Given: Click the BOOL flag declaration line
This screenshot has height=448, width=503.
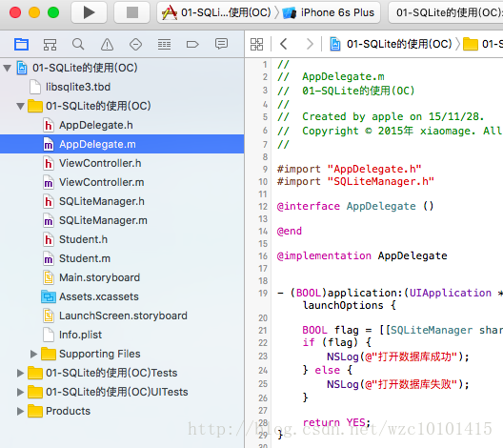Looking at the screenshot, I should click(x=403, y=330).
